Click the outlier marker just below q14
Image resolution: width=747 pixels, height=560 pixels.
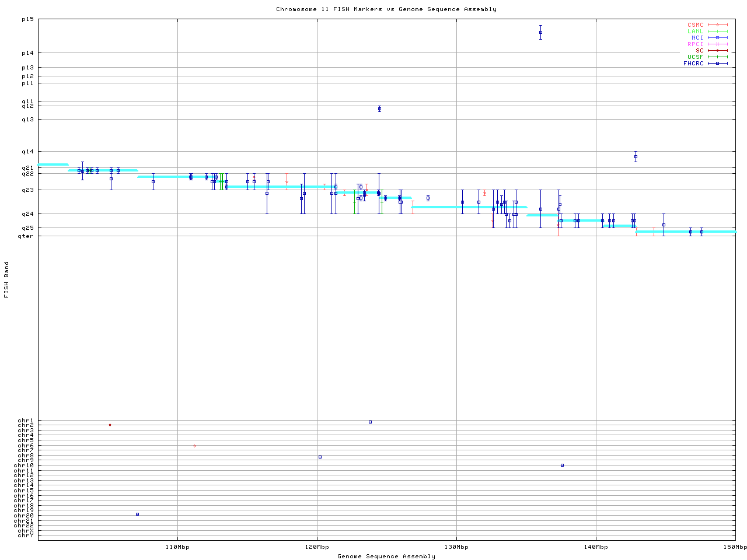click(x=636, y=156)
